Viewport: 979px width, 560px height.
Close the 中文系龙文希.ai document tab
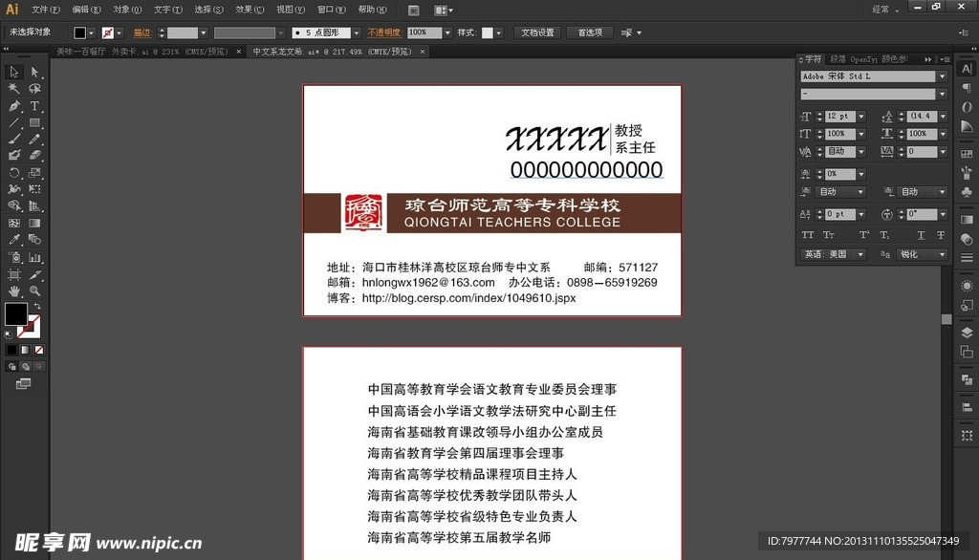pyautogui.click(x=423, y=52)
